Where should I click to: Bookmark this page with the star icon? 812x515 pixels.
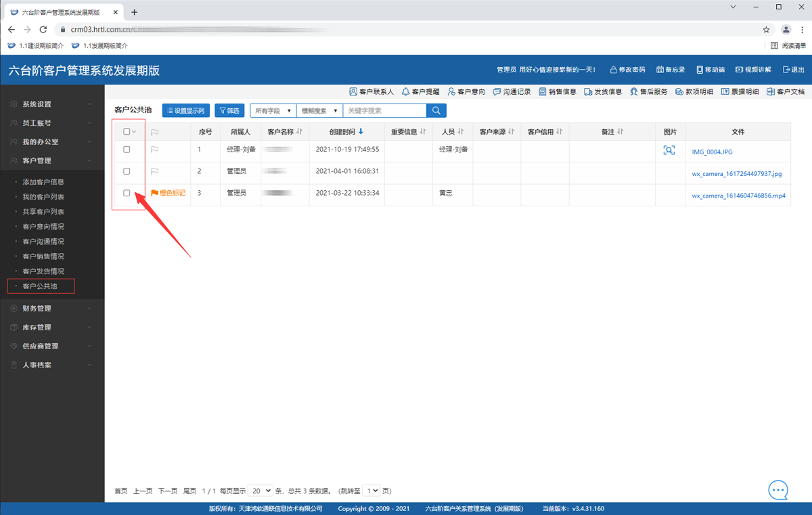pyautogui.click(x=766, y=30)
